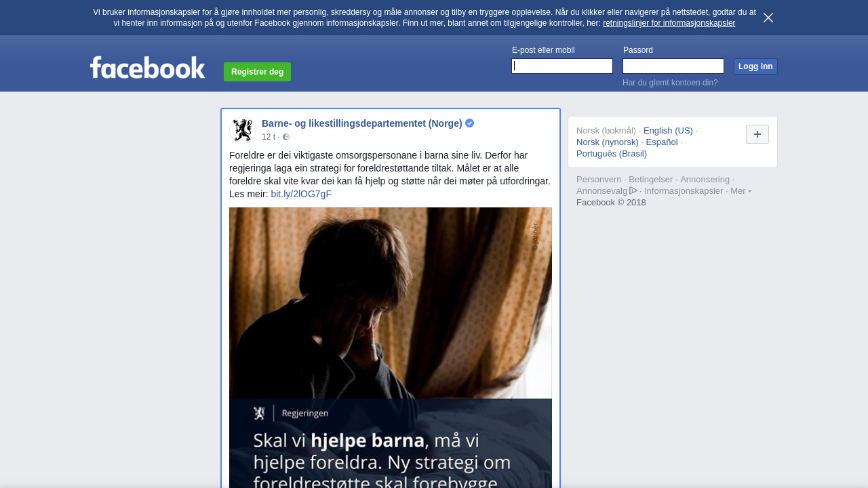Viewport: 868px width, 488px height.
Task: Click the Facebook logo
Action: tap(147, 68)
